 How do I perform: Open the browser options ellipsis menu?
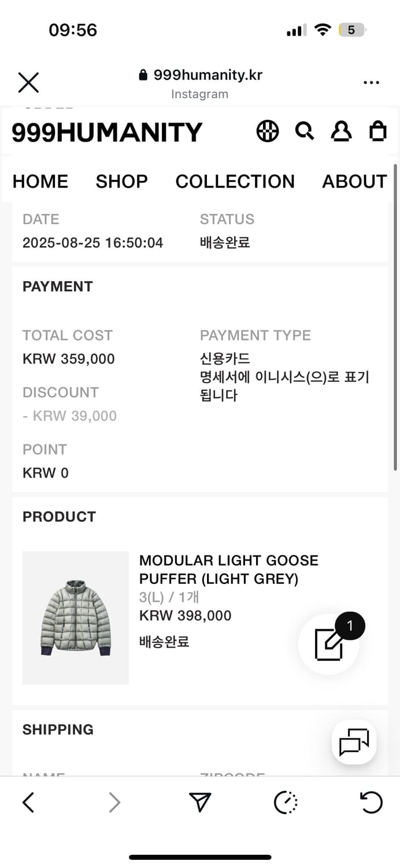(x=371, y=83)
